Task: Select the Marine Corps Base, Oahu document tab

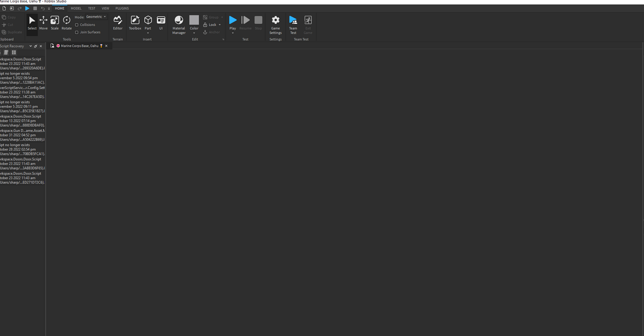Action: click(x=79, y=46)
